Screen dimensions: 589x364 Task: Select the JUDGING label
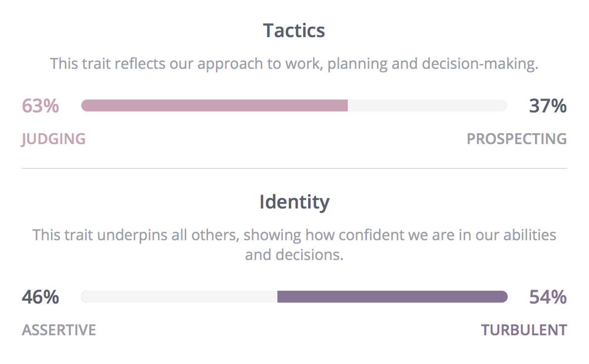point(54,139)
